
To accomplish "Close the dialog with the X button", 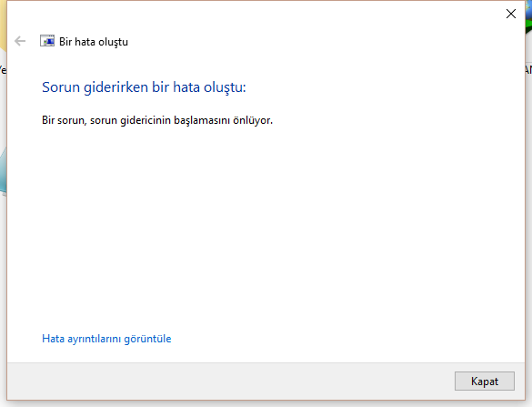I will click(510, 14).
